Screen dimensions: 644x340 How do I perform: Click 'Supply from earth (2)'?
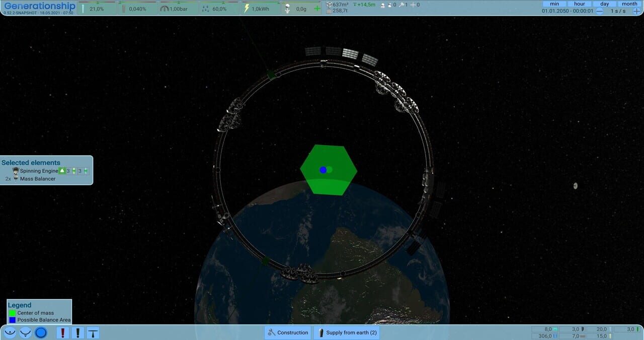tap(347, 332)
